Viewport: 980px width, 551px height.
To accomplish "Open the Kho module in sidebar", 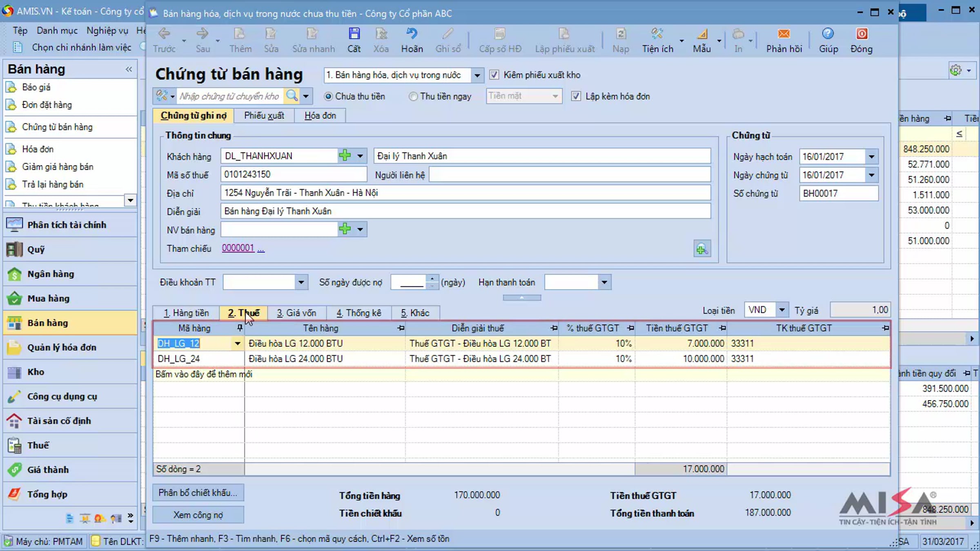I will (x=70, y=372).
